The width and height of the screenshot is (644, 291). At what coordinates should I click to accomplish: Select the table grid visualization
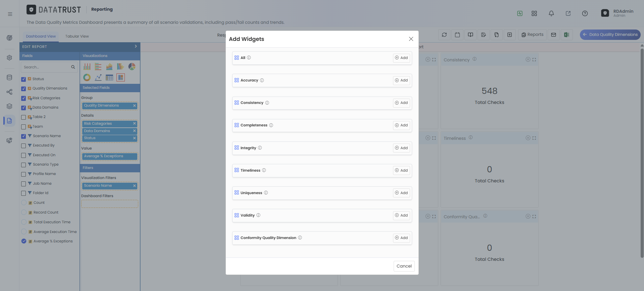pos(109,77)
